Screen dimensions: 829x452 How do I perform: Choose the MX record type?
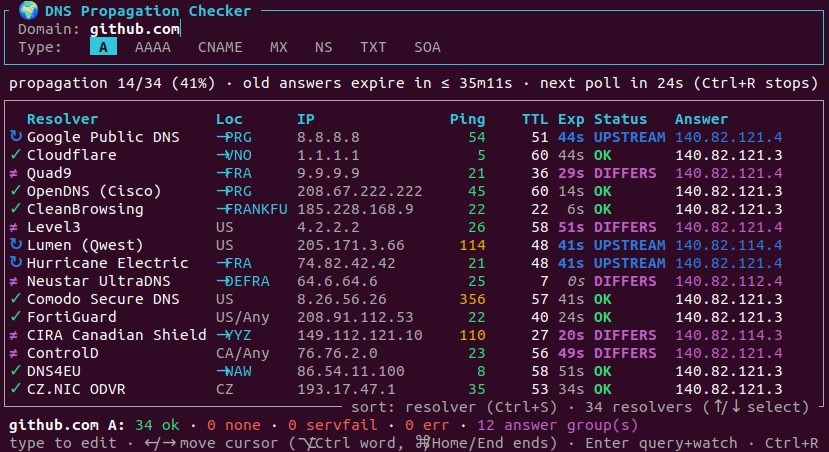tap(279, 47)
